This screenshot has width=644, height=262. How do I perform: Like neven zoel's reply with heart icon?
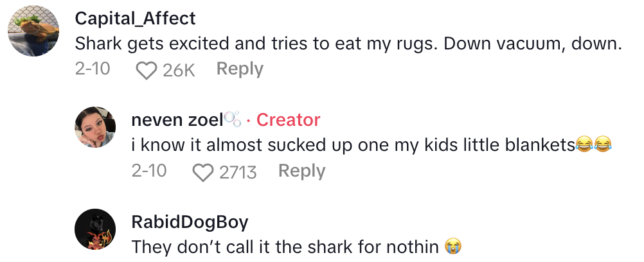204,172
